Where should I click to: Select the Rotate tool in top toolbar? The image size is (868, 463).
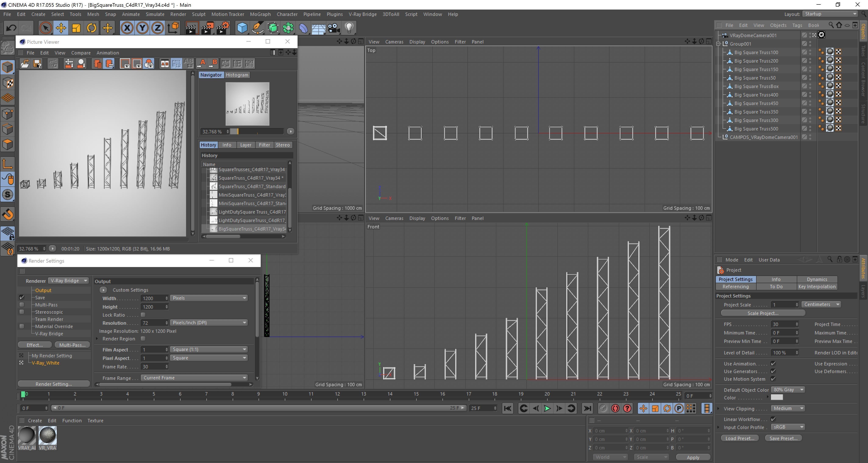pyautogui.click(x=91, y=28)
